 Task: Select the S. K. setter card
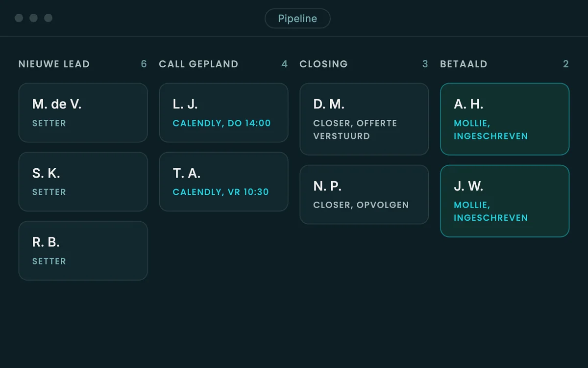point(83,182)
